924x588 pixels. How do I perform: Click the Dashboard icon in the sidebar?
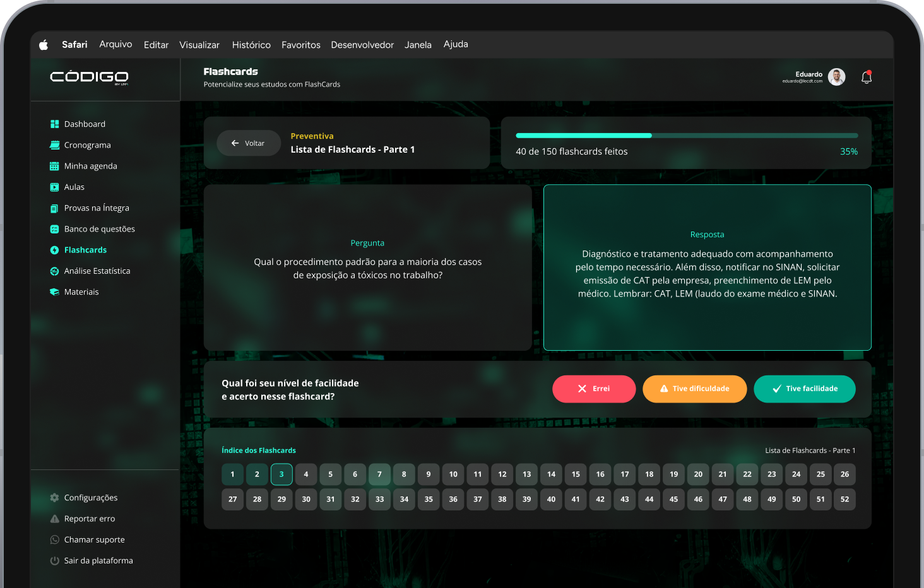(x=54, y=124)
